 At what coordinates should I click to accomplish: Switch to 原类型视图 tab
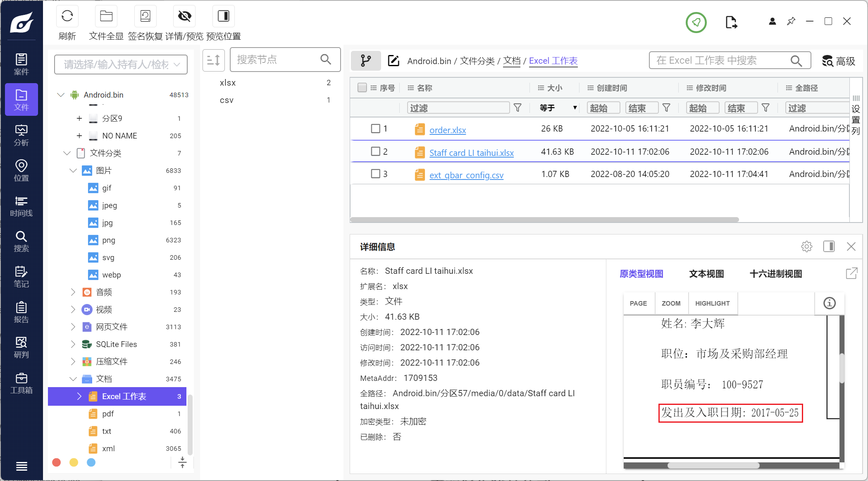(641, 274)
